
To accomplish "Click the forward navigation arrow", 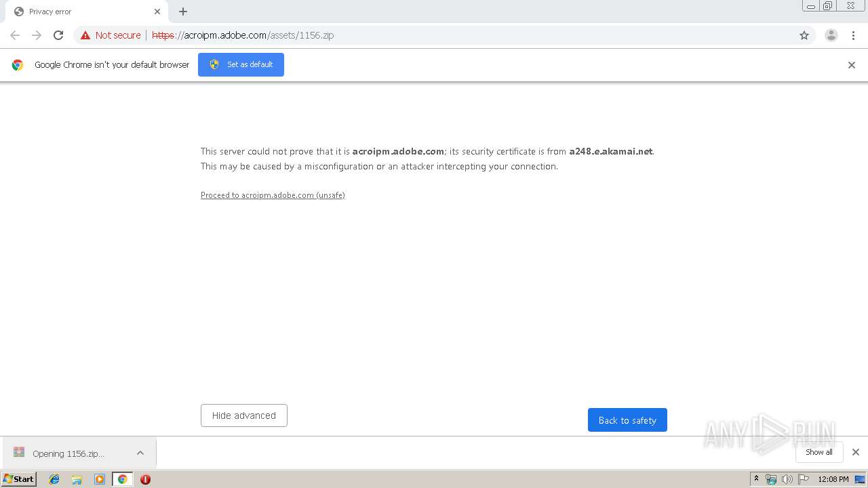I will (x=37, y=35).
